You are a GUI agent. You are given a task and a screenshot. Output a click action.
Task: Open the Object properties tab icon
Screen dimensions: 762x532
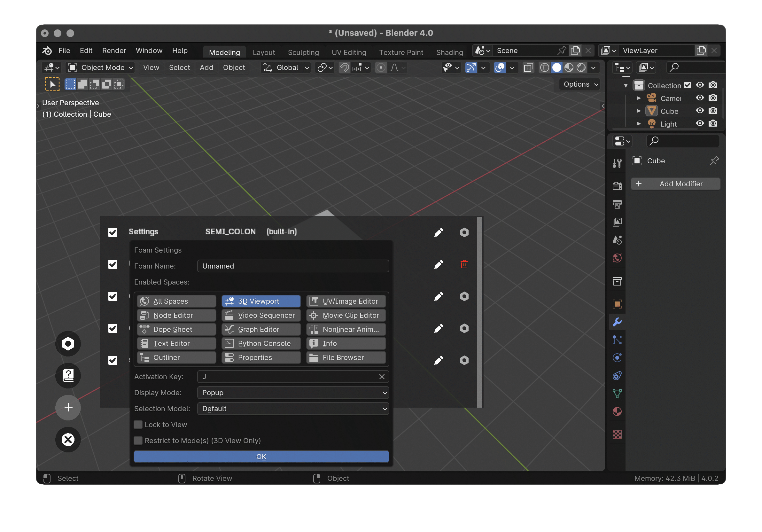pyautogui.click(x=617, y=304)
